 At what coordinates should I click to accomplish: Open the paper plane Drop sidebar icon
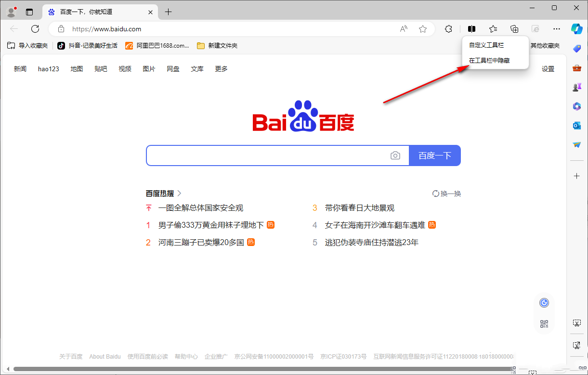pyautogui.click(x=577, y=145)
